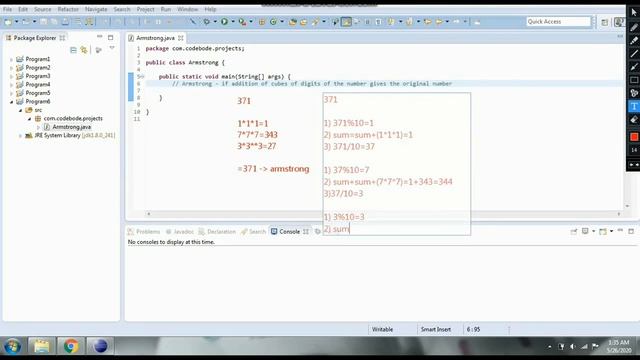Click the editor horizontal scrollbar
Screen dimensions: 640x360
pyautogui.click(x=384, y=214)
